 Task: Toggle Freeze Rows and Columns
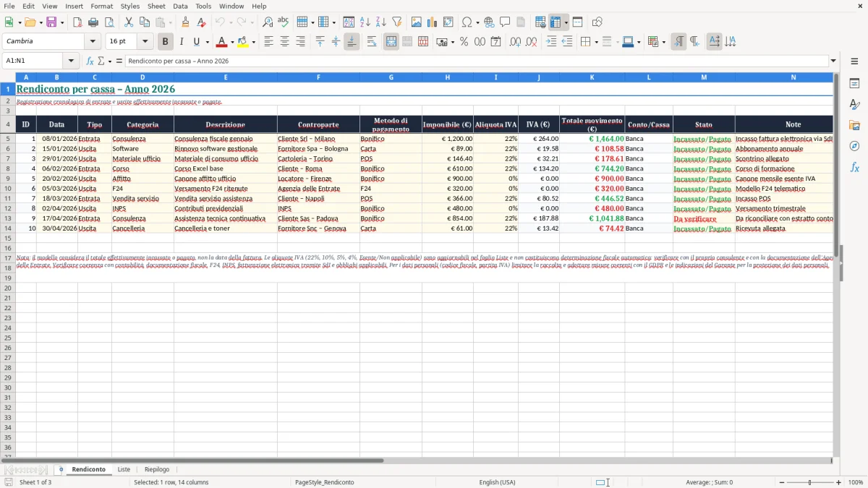(556, 22)
